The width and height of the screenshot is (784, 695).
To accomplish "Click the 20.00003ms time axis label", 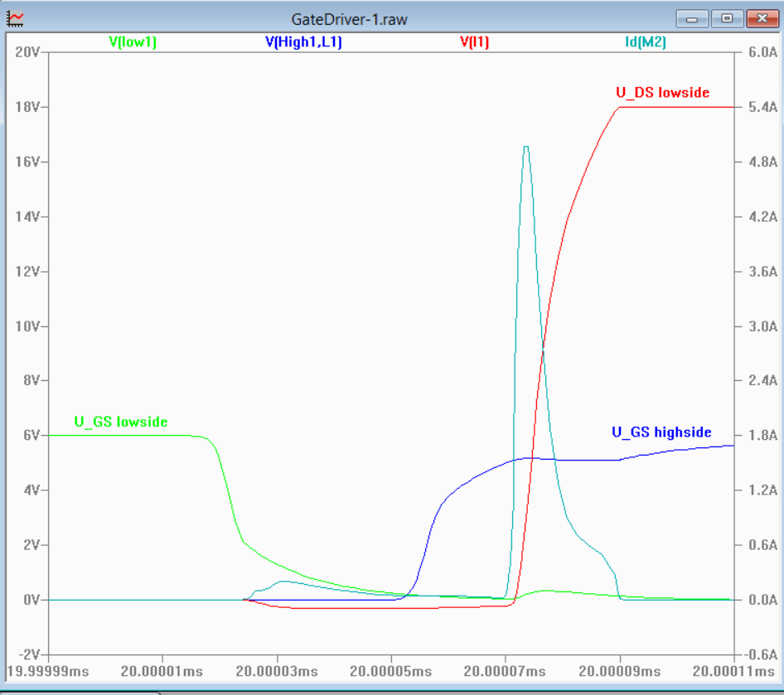I will click(x=277, y=671).
